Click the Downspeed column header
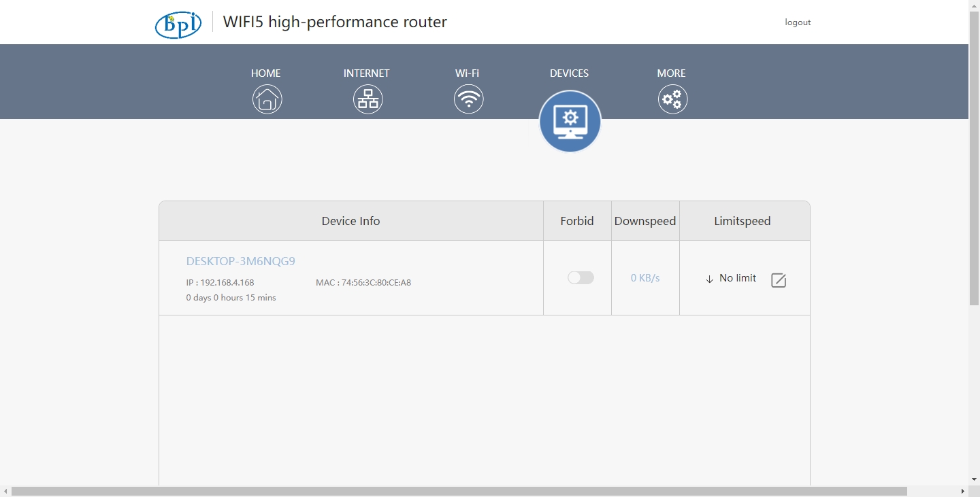The height and width of the screenshot is (497, 980). click(x=645, y=221)
